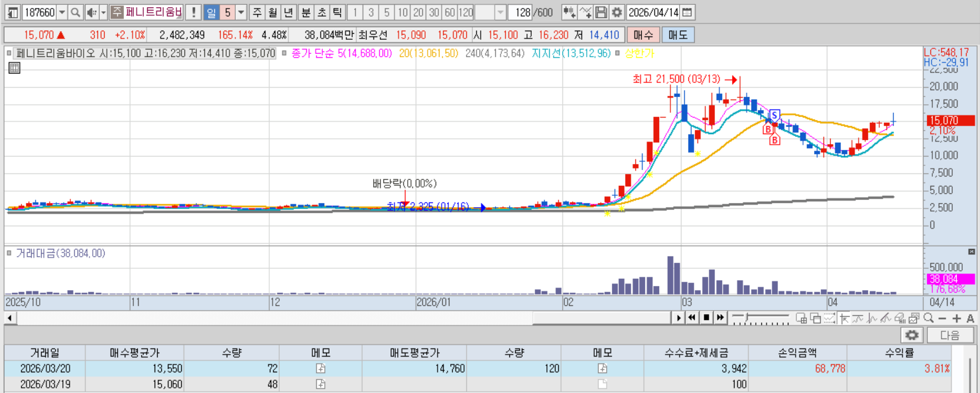
Task: Click the 매수 buy button
Action: click(643, 35)
